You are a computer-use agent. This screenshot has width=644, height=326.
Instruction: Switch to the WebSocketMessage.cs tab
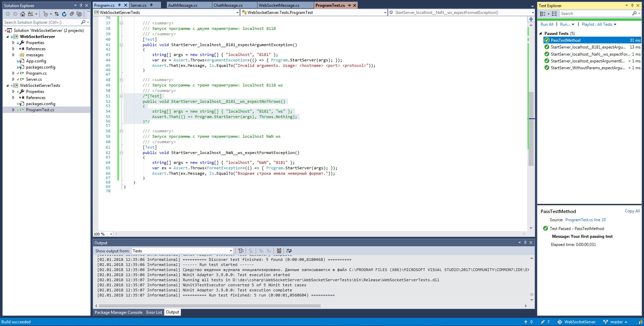pos(285,5)
